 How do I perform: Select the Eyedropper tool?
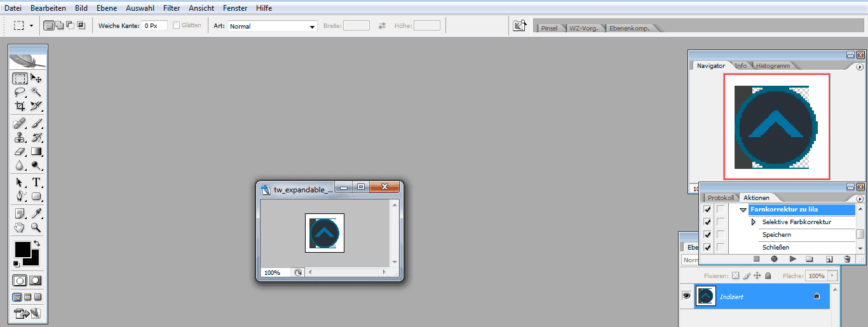coord(36,213)
